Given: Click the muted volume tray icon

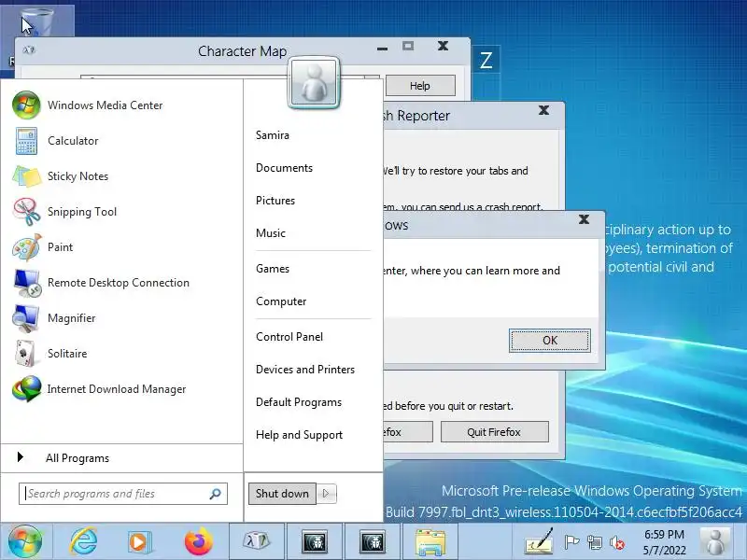Looking at the screenshot, I should 617,542.
